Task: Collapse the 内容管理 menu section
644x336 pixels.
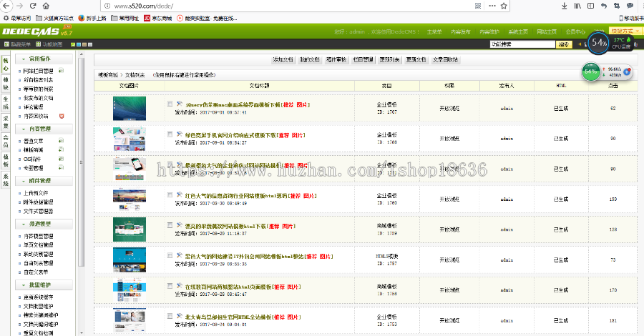Action: coord(44,129)
